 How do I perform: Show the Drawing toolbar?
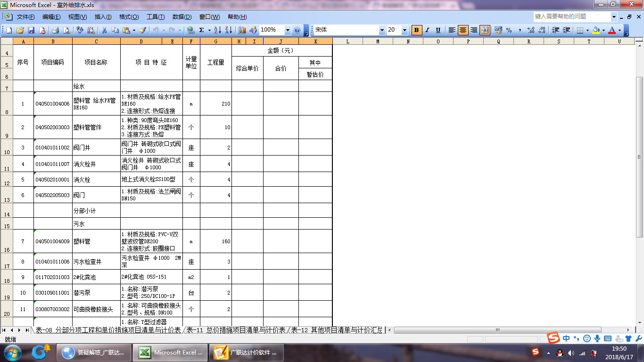click(253, 30)
